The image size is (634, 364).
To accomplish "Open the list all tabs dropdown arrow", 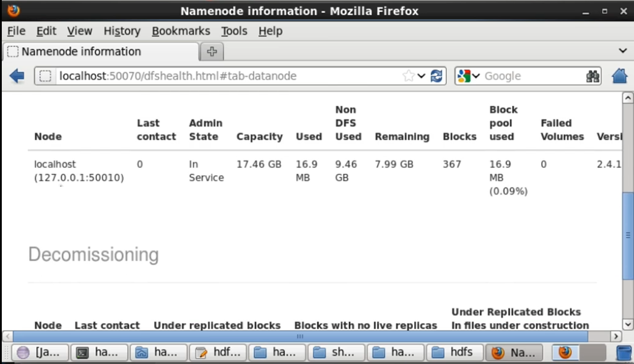I will click(623, 51).
